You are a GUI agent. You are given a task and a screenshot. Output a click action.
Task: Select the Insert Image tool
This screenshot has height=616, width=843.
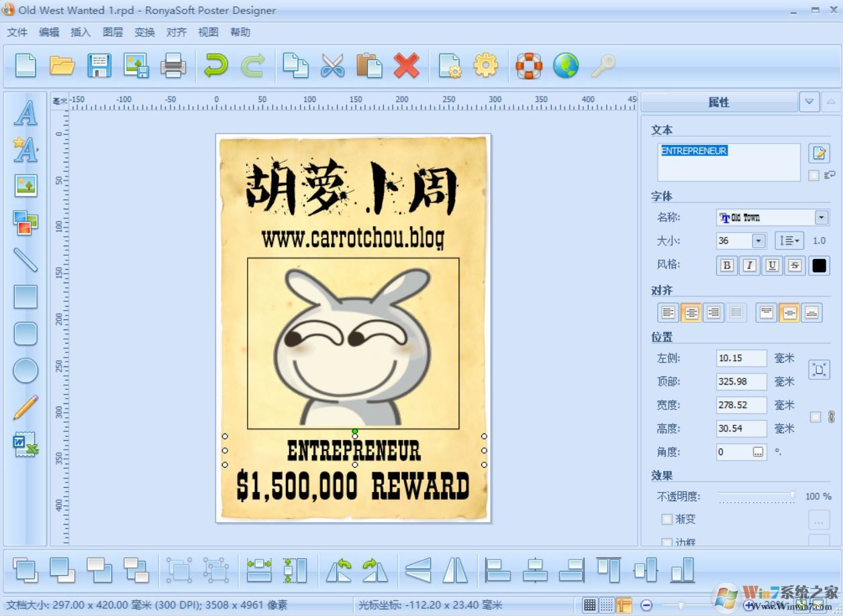click(25, 186)
